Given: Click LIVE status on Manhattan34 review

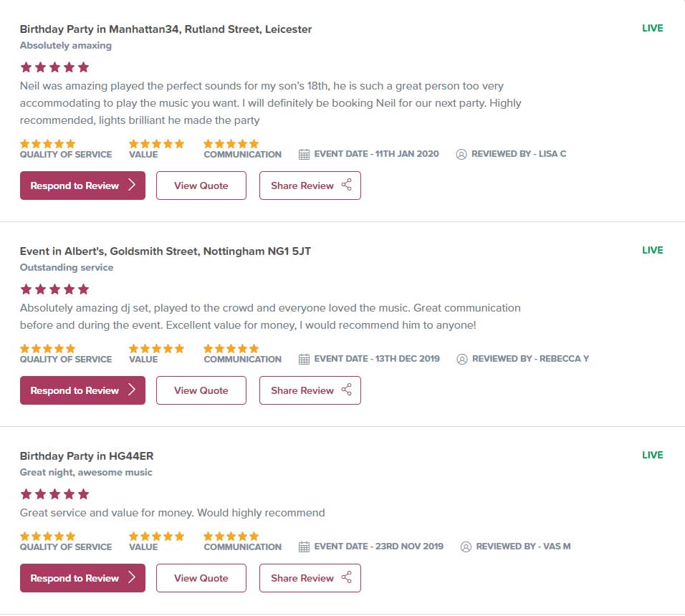Looking at the screenshot, I should point(652,29).
